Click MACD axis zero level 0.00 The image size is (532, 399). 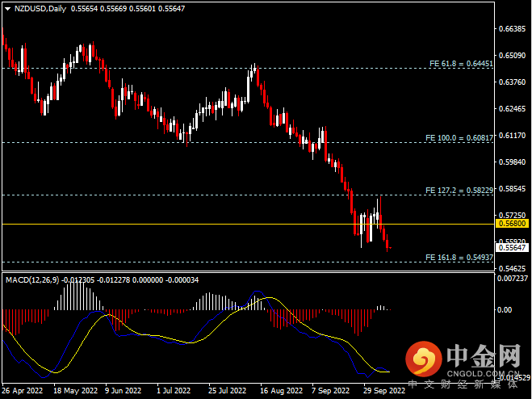[505, 309]
